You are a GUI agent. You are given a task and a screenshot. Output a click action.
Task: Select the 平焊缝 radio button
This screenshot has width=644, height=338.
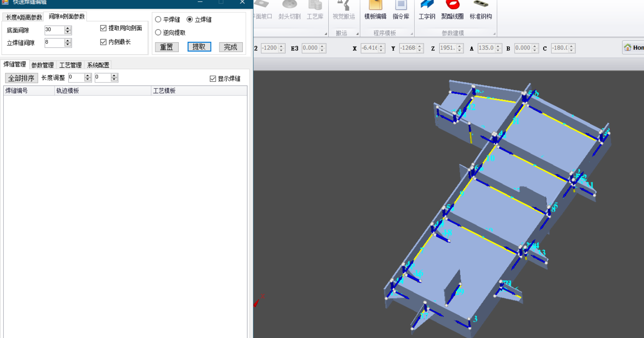coord(158,20)
